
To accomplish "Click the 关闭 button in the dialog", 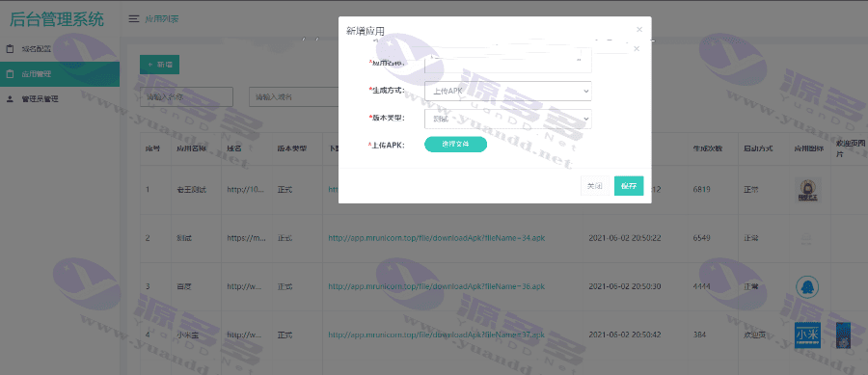I will pyautogui.click(x=594, y=186).
